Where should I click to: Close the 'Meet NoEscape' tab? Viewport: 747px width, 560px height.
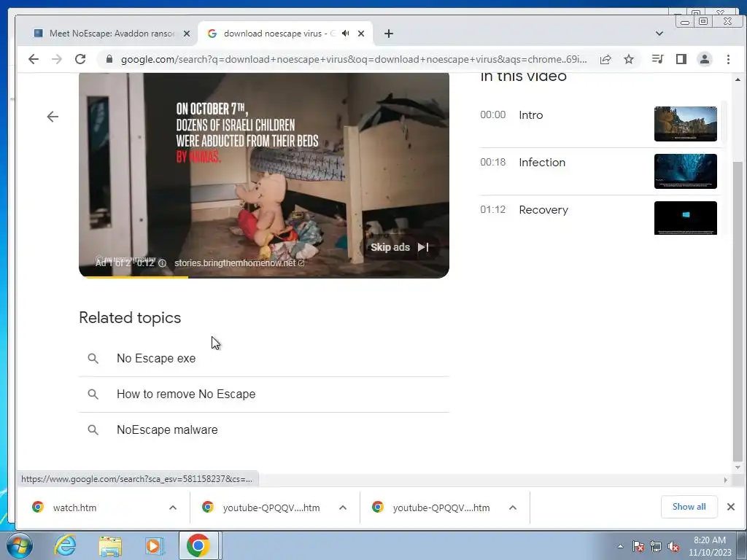[187, 34]
